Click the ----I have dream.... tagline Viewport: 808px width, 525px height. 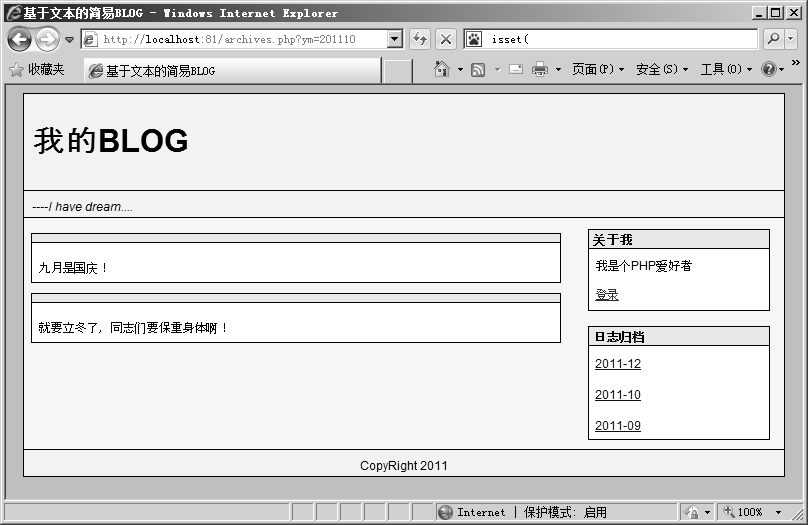82,207
